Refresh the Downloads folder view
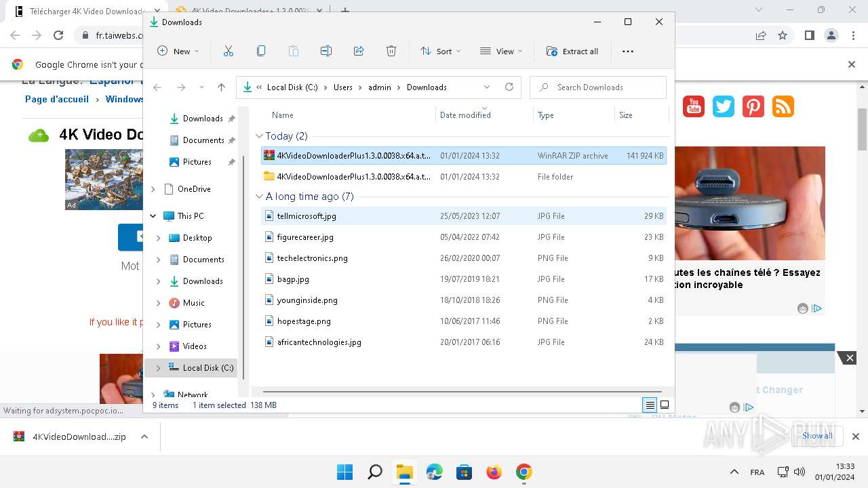Image resolution: width=868 pixels, height=488 pixels. point(509,87)
